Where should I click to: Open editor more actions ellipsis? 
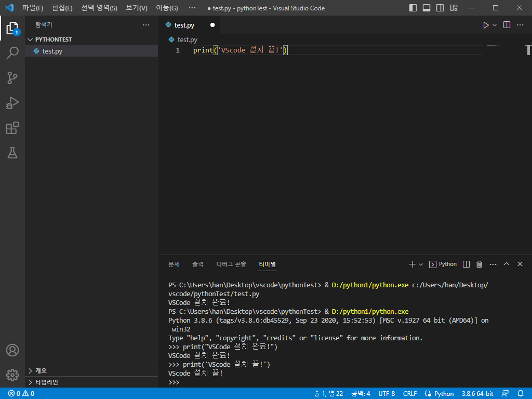[520, 25]
